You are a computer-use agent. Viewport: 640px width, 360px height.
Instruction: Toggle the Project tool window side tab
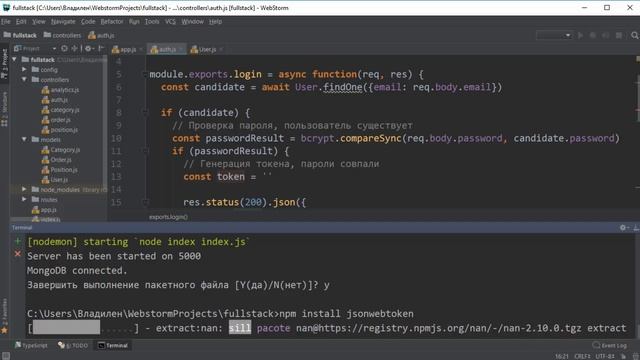[4, 64]
